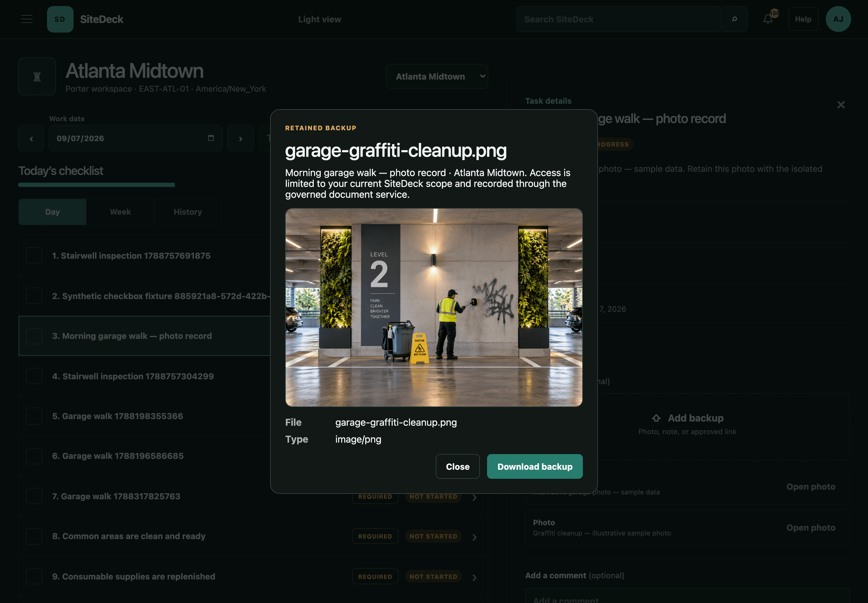Switch to Light view
Viewport: 868px width, 603px height.
(319, 19)
